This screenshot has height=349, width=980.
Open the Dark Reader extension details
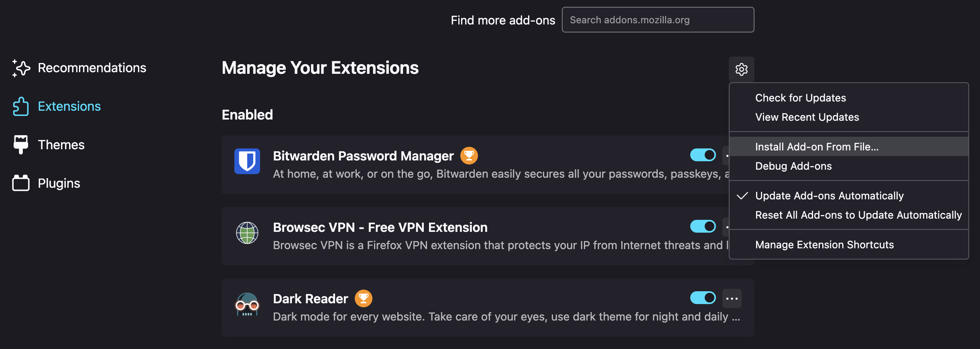pyautogui.click(x=310, y=299)
